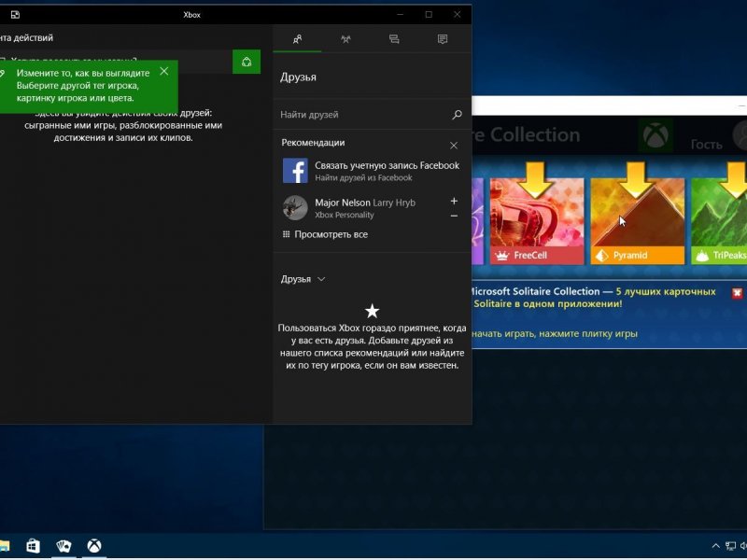Maximize the Xbox window
747x560 pixels.
pyautogui.click(x=429, y=15)
